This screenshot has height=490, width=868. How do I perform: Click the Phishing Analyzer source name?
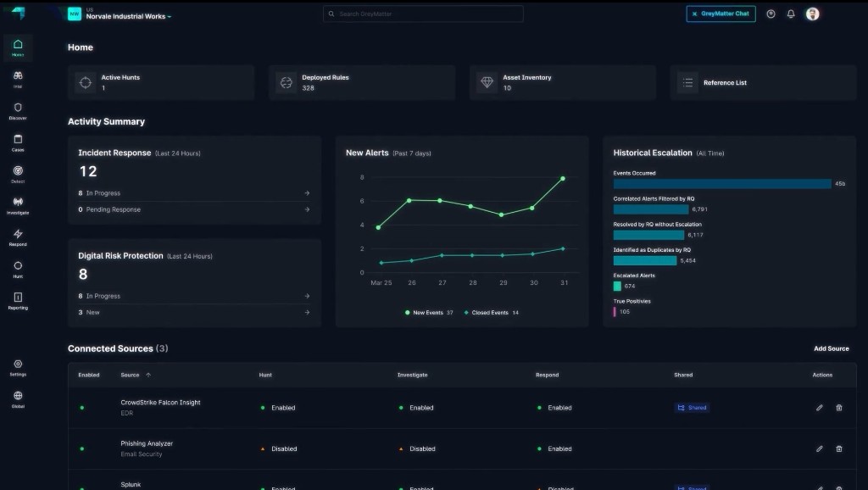click(x=147, y=443)
